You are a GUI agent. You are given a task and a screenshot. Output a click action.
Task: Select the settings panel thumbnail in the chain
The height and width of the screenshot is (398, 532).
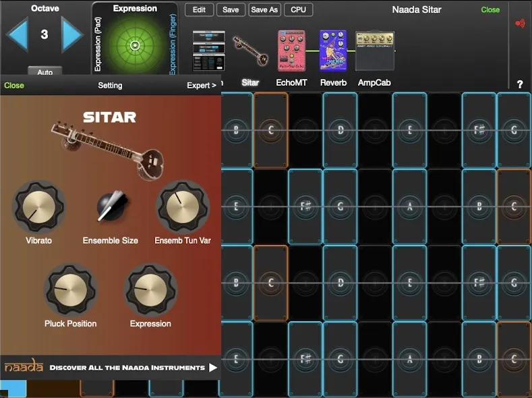click(208, 51)
